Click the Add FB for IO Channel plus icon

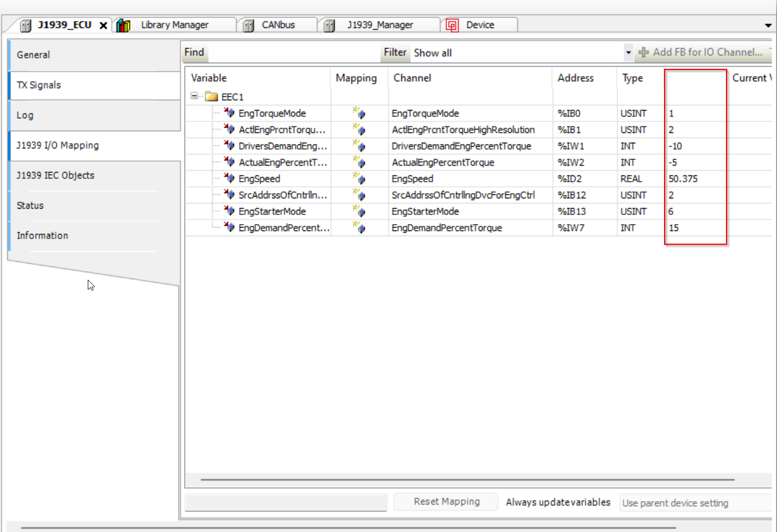[x=643, y=52]
